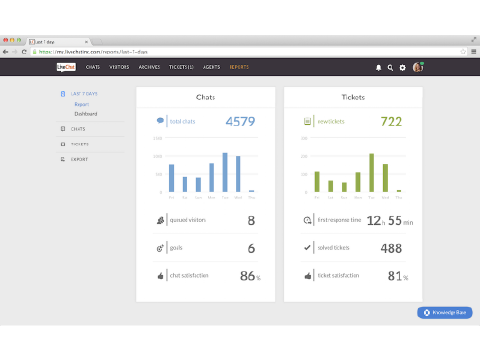This screenshot has height=360, width=480.
Task: Select LAST 7 DAYS in sidebar
Action: (84, 94)
